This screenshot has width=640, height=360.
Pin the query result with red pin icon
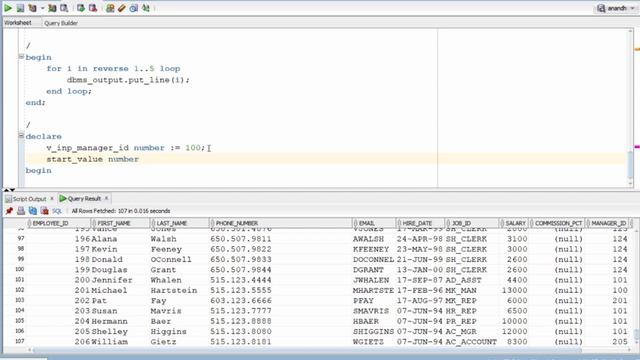(9, 211)
